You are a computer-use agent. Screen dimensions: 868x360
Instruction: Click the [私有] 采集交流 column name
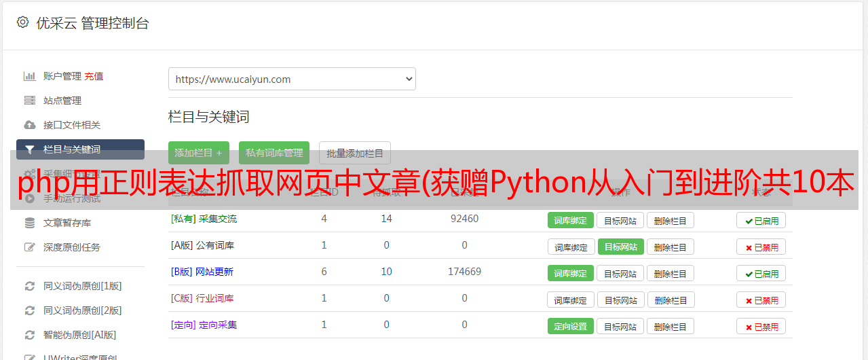pyautogui.click(x=204, y=219)
